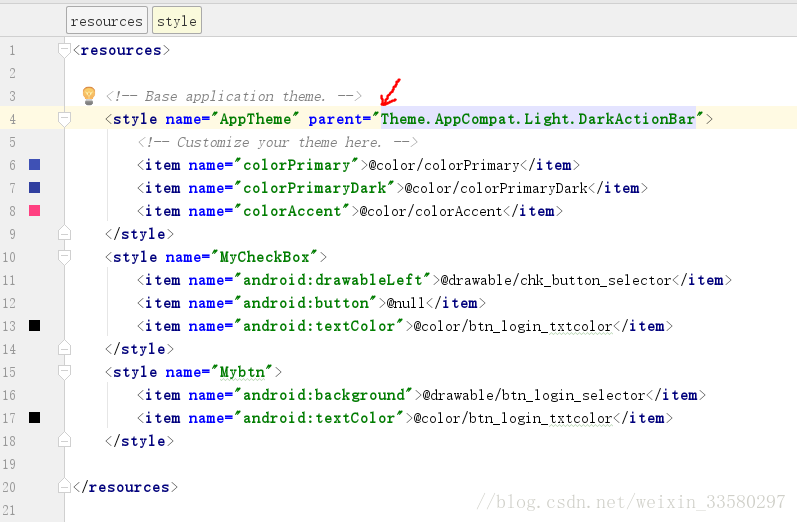Click android:background attribute name
Image resolution: width=797 pixels, height=522 pixels.
pos(324,395)
